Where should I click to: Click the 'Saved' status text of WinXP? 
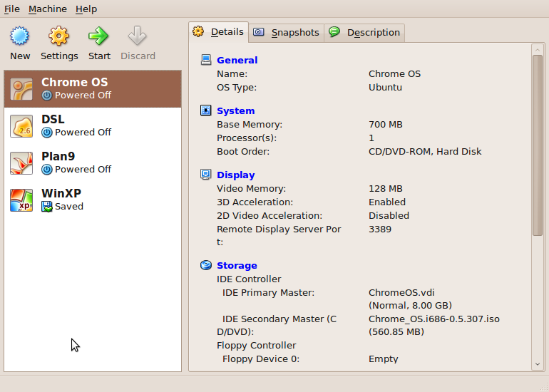(x=69, y=207)
